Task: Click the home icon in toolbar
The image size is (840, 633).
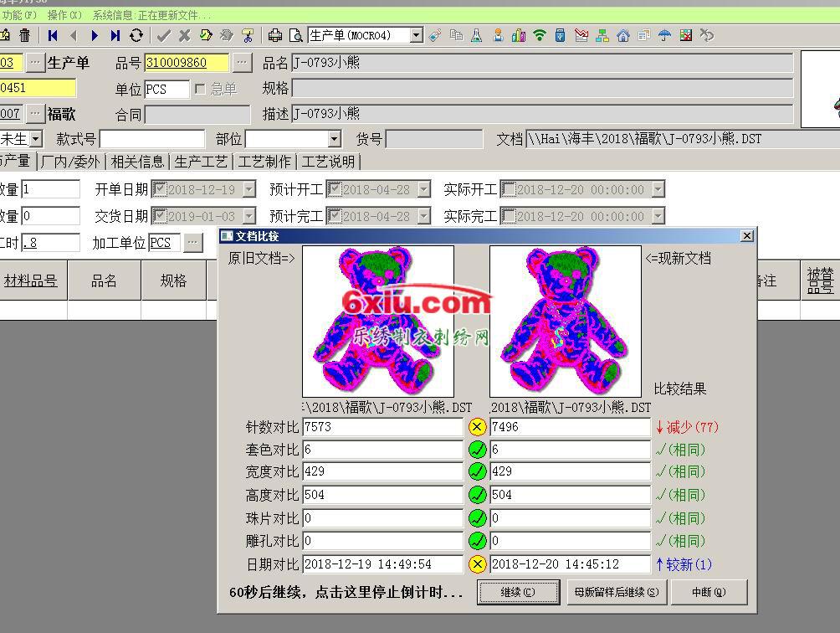Action: [623, 35]
